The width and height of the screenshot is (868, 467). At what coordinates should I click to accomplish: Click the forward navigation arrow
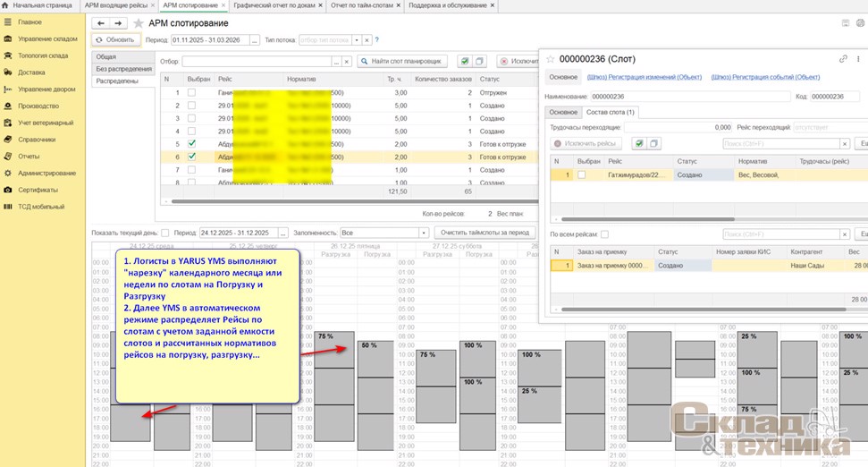[x=118, y=23]
